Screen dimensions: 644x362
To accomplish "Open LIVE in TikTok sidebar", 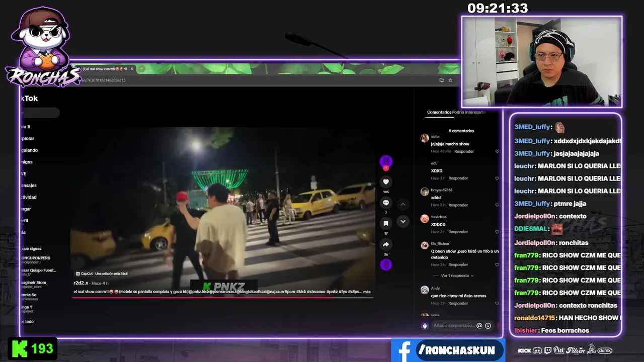I will pyautogui.click(x=23, y=173).
